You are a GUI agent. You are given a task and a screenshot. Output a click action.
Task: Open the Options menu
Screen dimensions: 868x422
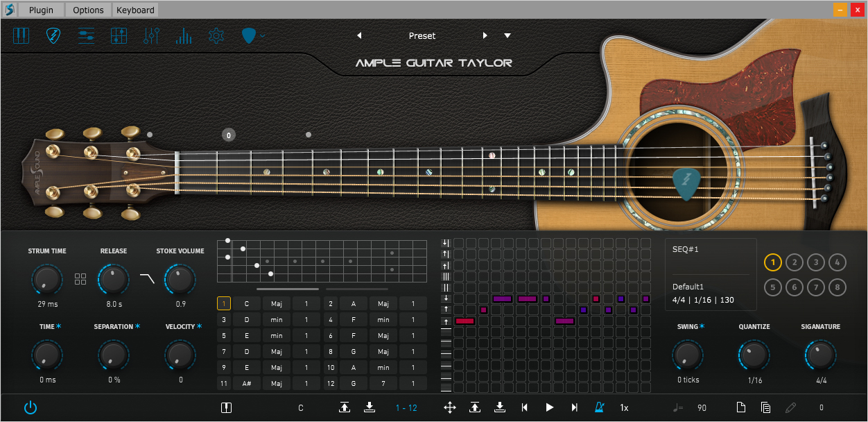point(88,10)
